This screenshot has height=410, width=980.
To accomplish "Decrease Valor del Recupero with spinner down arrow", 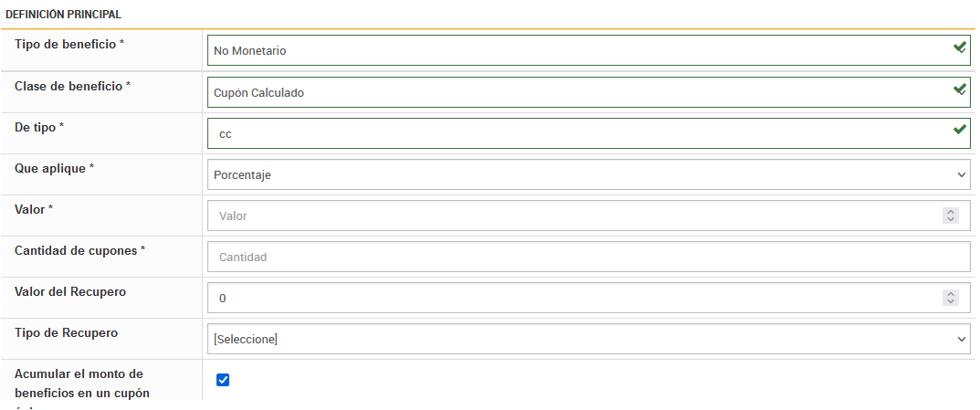I will [x=951, y=302].
